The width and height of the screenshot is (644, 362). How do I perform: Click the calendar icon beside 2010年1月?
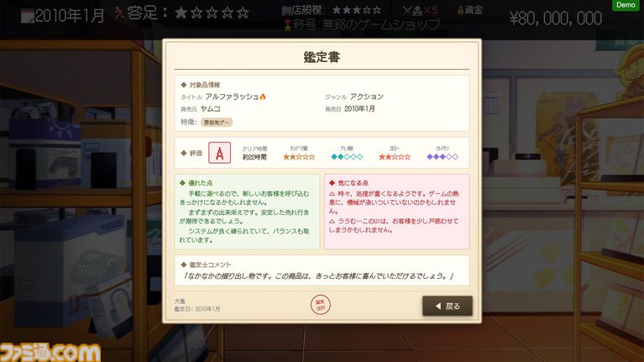[28, 17]
